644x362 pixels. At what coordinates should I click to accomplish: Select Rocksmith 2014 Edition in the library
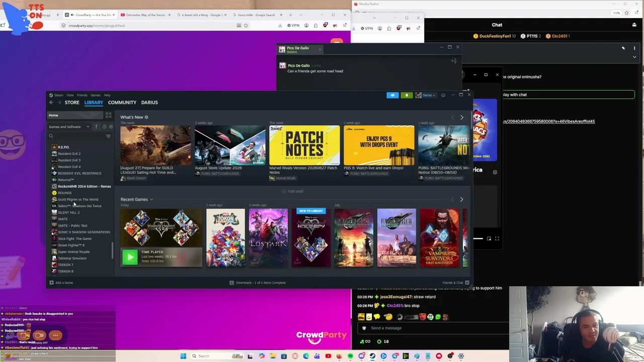[81, 187]
